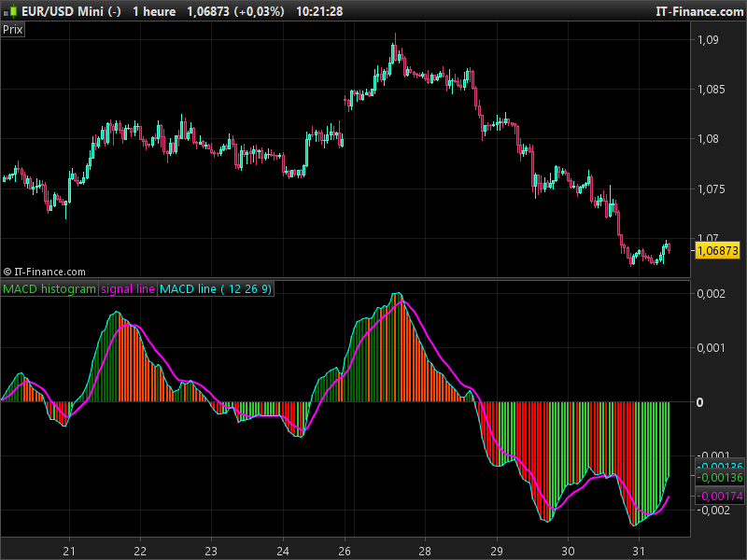
Task: Open the MACD line (12 26 9) settings label
Action: coord(216,289)
